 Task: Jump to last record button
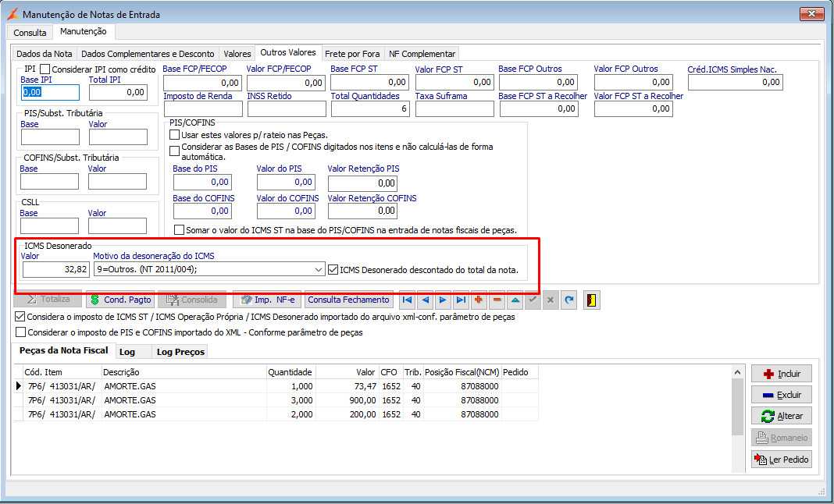pos(462,300)
